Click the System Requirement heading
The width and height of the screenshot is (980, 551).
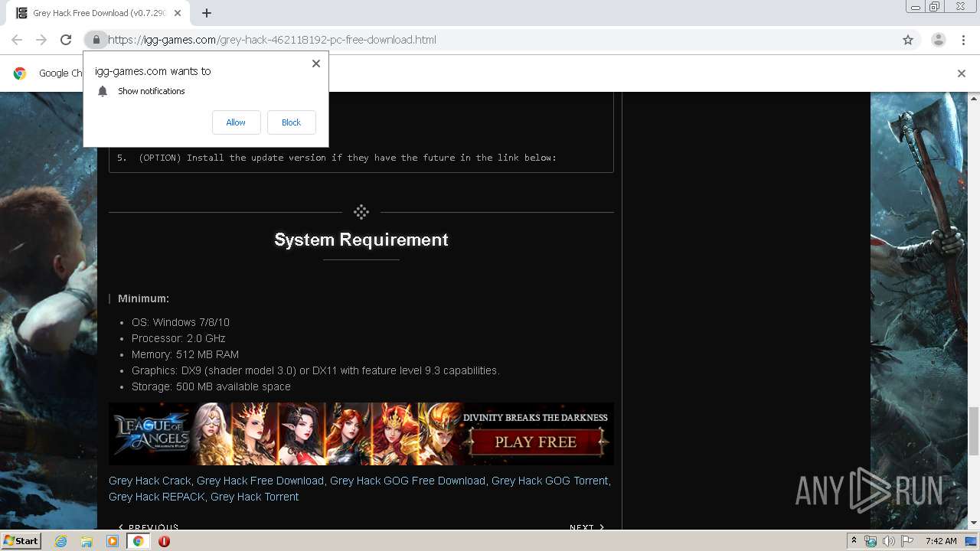(361, 240)
